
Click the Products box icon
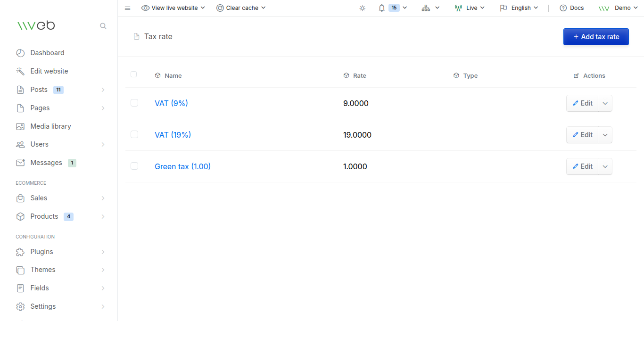[20, 216]
